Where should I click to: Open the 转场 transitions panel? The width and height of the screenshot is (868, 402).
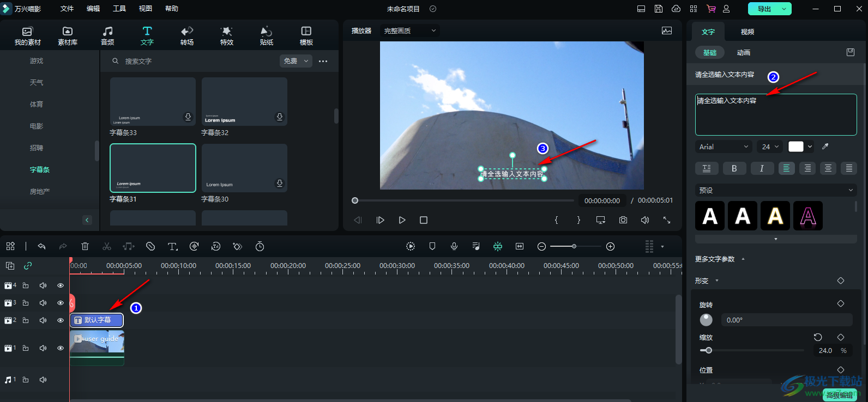pyautogui.click(x=187, y=36)
